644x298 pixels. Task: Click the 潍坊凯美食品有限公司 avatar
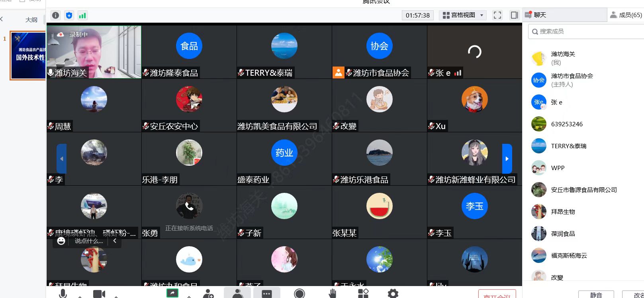pos(284,99)
